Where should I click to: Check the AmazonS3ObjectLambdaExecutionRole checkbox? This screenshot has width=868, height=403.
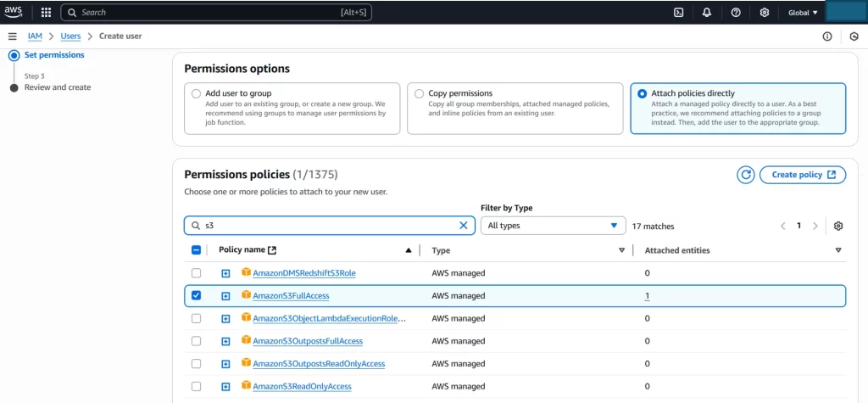(x=196, y=318)
